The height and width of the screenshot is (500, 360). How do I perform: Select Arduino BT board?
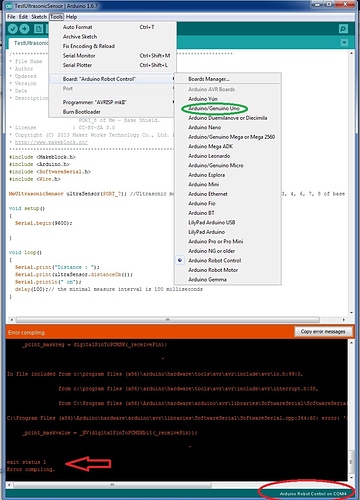(228, 213)
